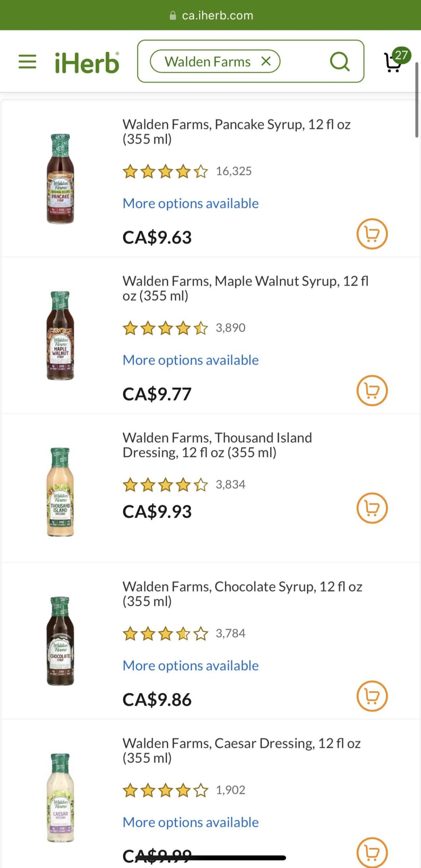Add Chocolate Syrup to cart
This screenshot has width=421, height=868.
pyautogui.click(x=372, y=696)
